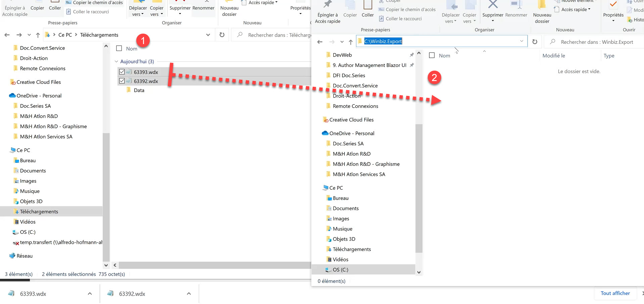Uncheck the 63392.wdx file checkbox
The image size is (644, 304).
pyautogui.click(x=122, y=81)
